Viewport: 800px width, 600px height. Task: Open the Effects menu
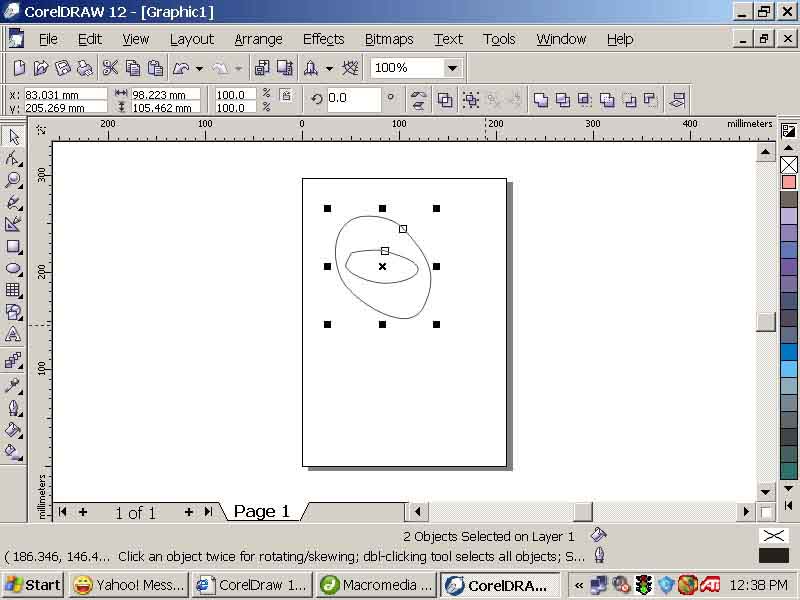[x=323, y=39]
